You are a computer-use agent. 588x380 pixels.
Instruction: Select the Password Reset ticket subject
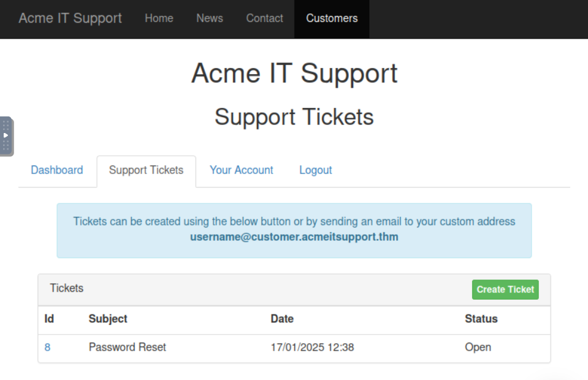click(127, 348)
